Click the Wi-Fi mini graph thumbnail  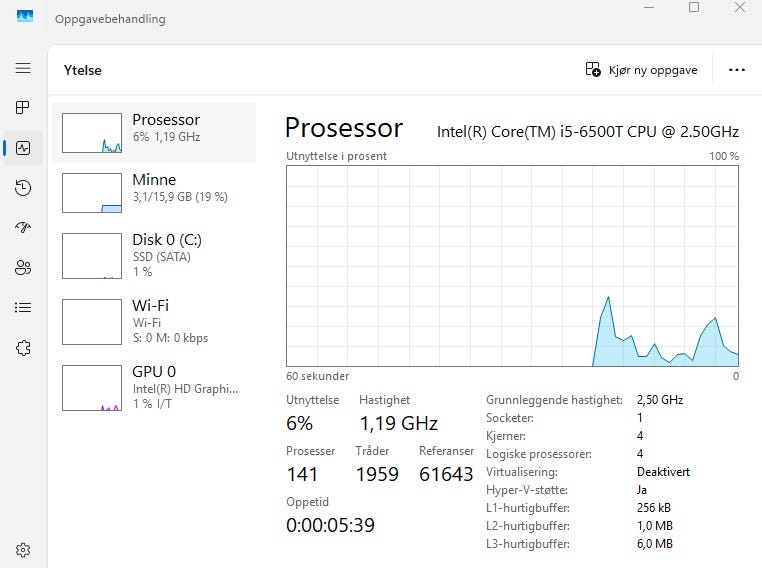pyautogui.click(x=92, y=322)
